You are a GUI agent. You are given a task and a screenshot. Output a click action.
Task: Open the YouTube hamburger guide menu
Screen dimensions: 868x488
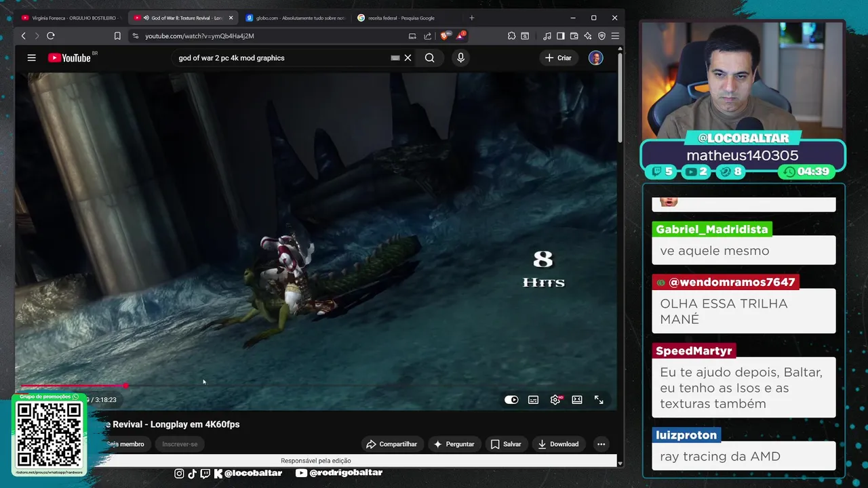[31, 58]
